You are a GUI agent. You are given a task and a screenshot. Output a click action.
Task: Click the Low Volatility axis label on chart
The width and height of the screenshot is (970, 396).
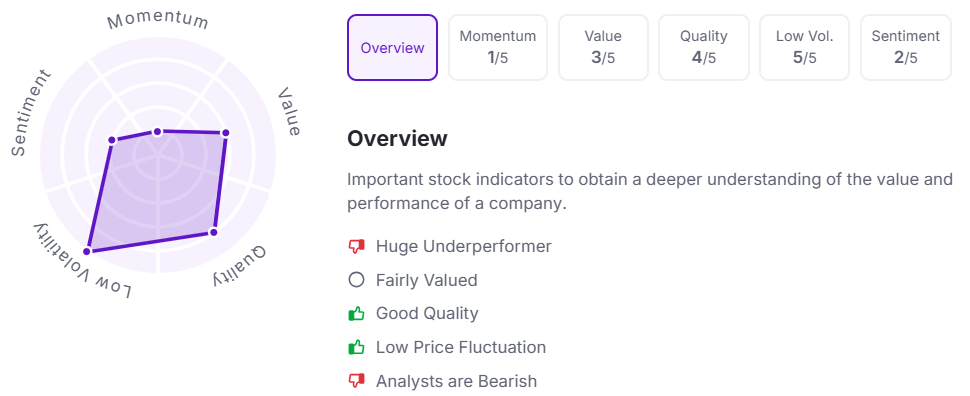82,262
